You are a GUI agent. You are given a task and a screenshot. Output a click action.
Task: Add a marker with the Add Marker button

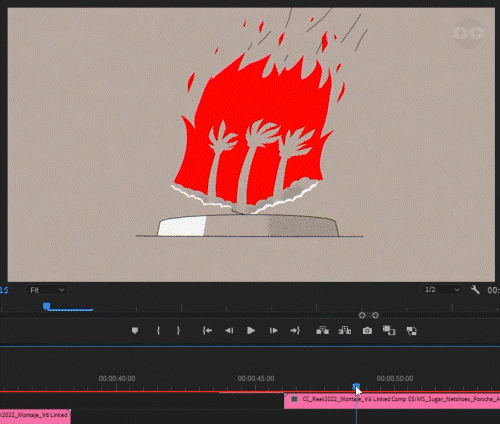pyautogui.click(x=135, y=330)
